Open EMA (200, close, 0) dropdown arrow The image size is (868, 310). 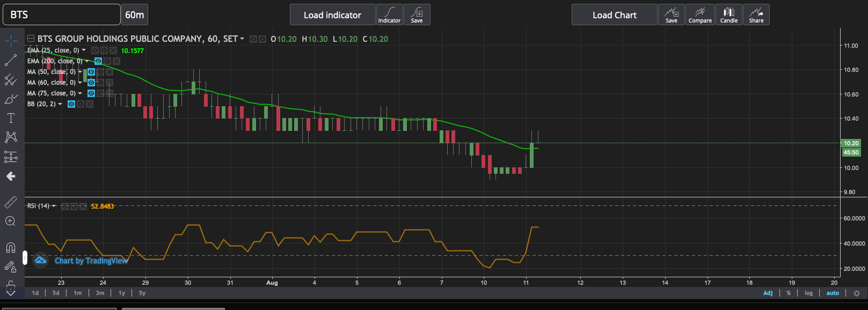click(x=87, y=61)
